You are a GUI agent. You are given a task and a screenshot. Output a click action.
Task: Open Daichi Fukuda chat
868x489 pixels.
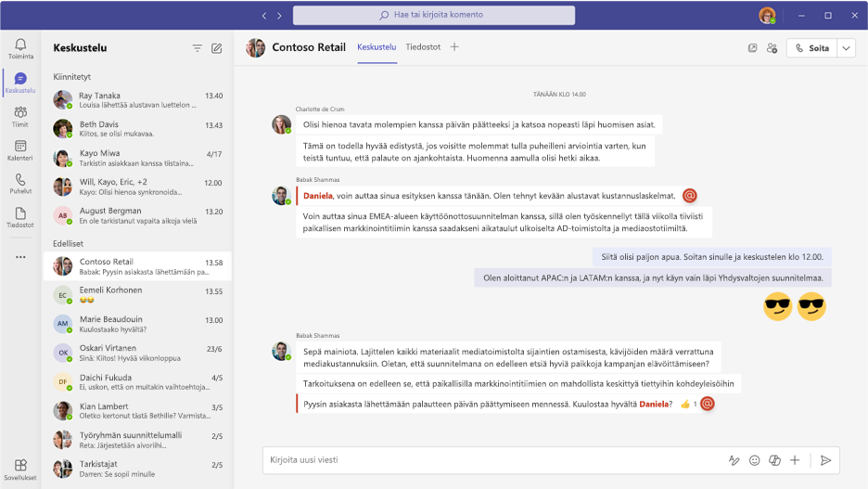(137, 382)
